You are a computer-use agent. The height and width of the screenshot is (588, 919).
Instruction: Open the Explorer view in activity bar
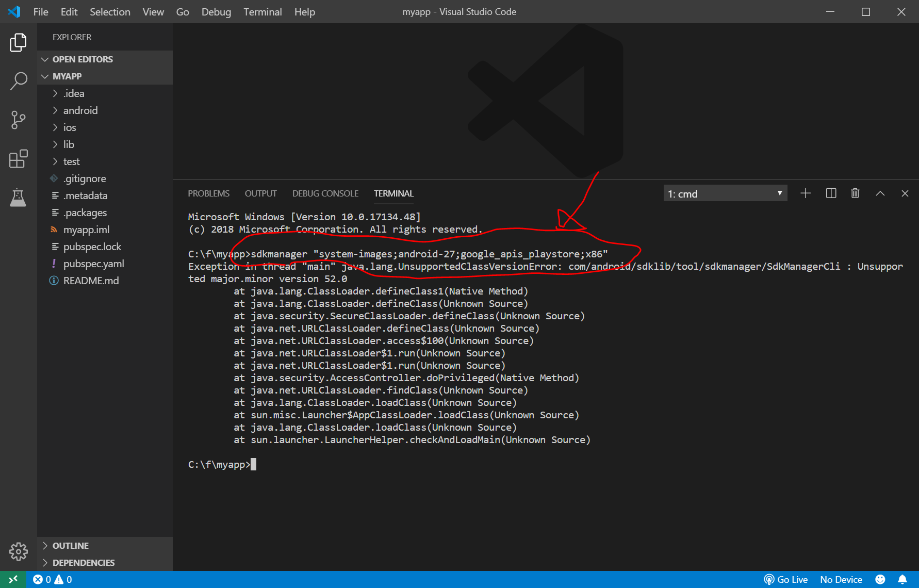tap(18, 42)
